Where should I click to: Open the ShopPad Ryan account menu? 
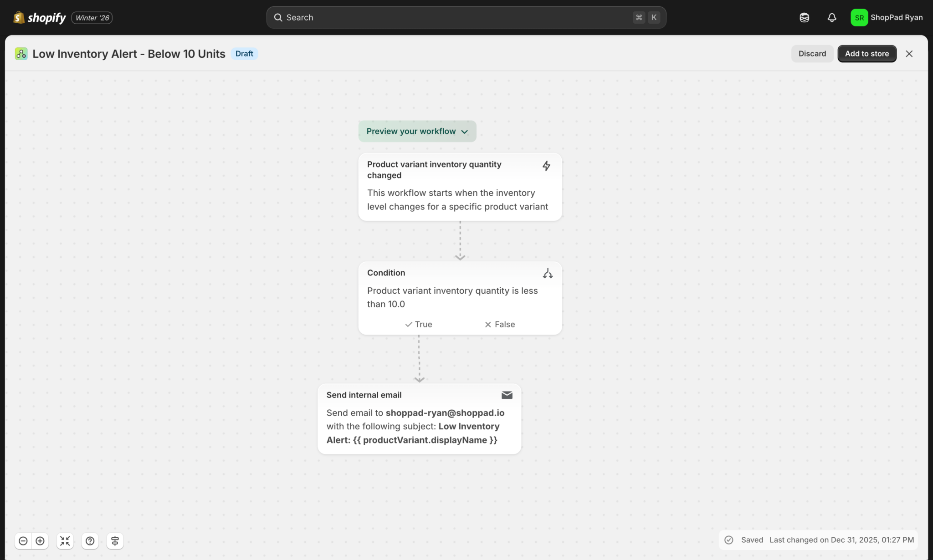[887, 18]
